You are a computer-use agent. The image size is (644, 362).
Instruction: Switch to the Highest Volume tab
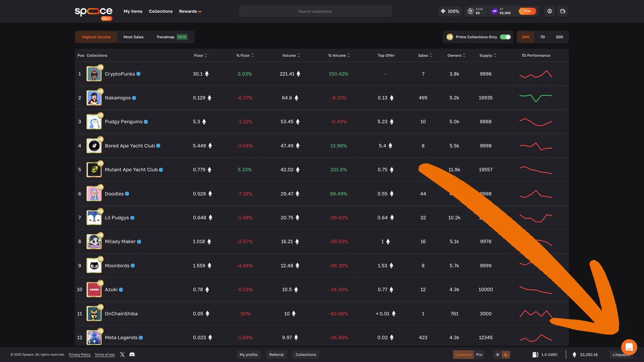[x=97, y=37]
